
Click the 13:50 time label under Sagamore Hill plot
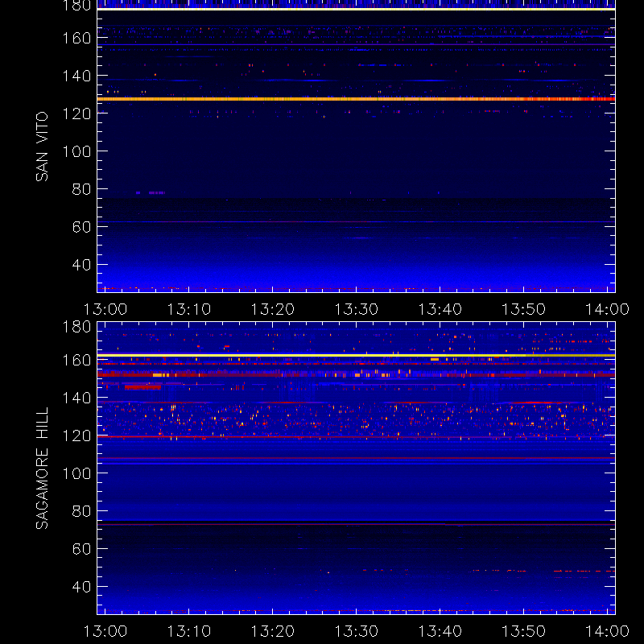coord(524,631)
